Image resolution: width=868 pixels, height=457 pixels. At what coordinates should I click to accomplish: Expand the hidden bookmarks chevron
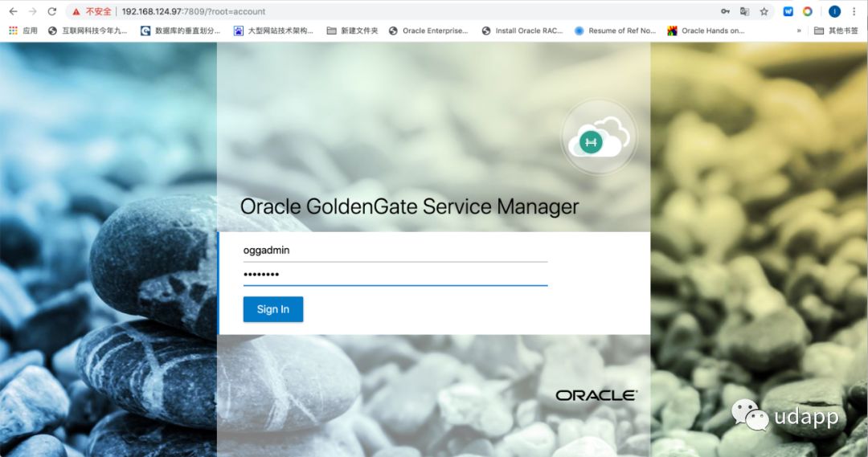tap(799, 31)
